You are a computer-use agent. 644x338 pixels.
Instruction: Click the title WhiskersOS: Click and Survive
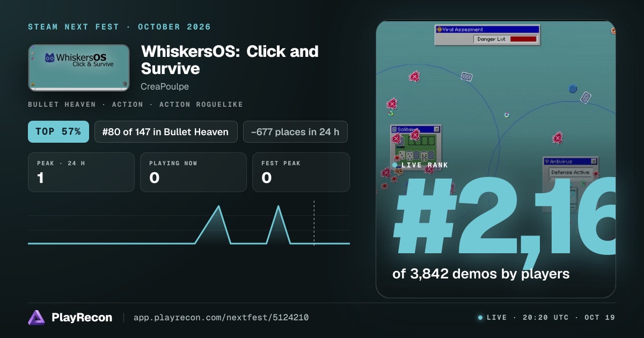[230, 60]
